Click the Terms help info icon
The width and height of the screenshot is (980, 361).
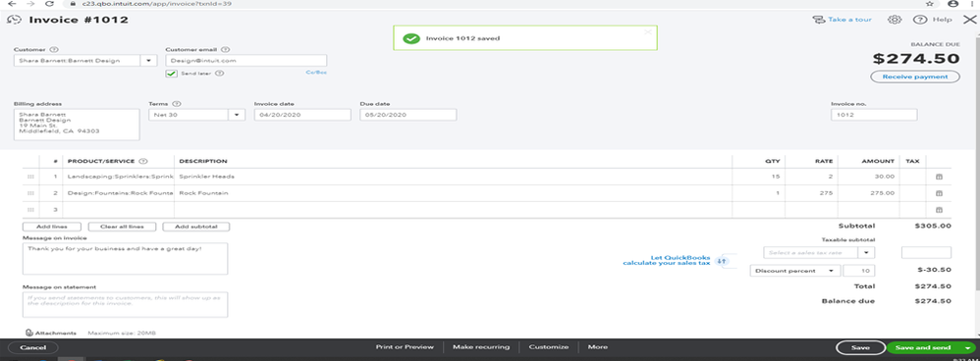pyautogui.click(x=176, y=104)
